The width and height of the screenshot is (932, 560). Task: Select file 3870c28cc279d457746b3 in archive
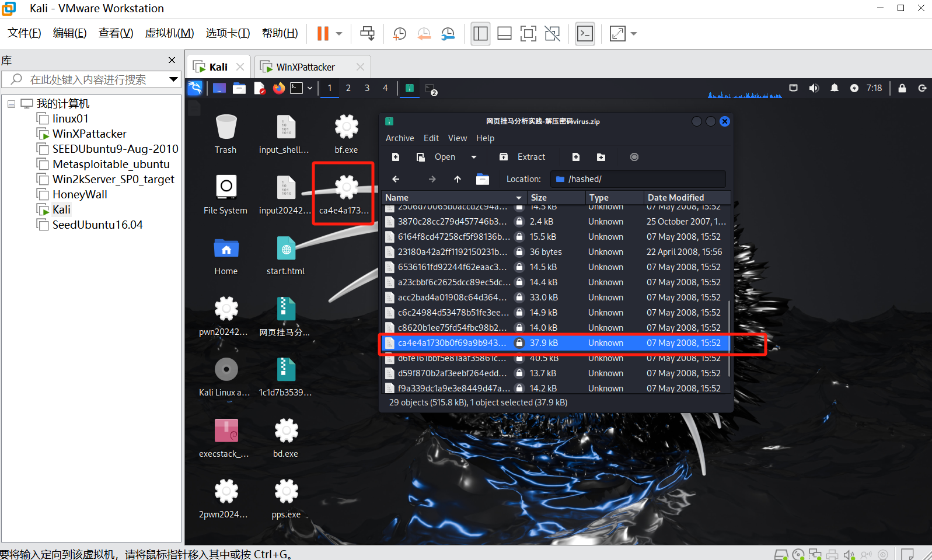coord(555,222)
